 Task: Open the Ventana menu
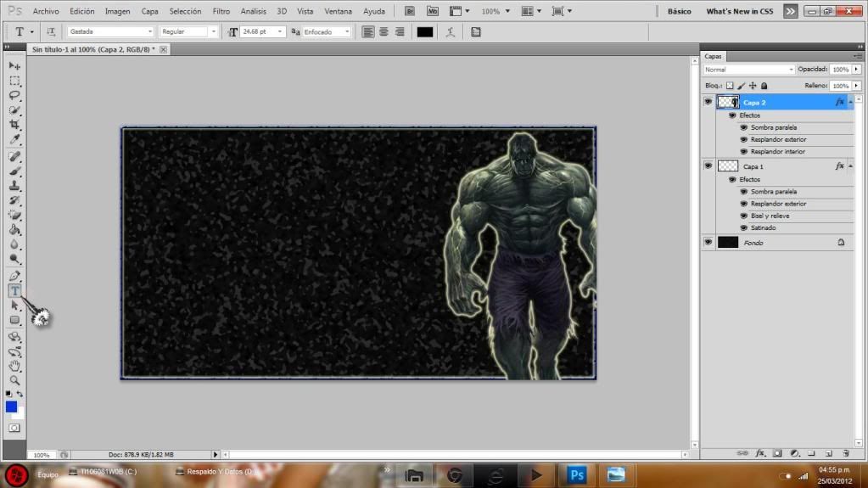[338, 11]
